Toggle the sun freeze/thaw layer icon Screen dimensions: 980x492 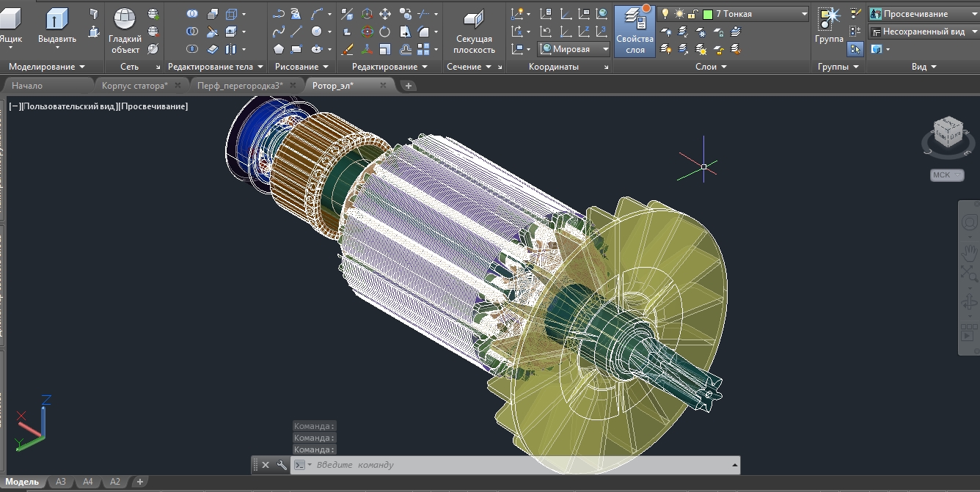pos(679,14)
